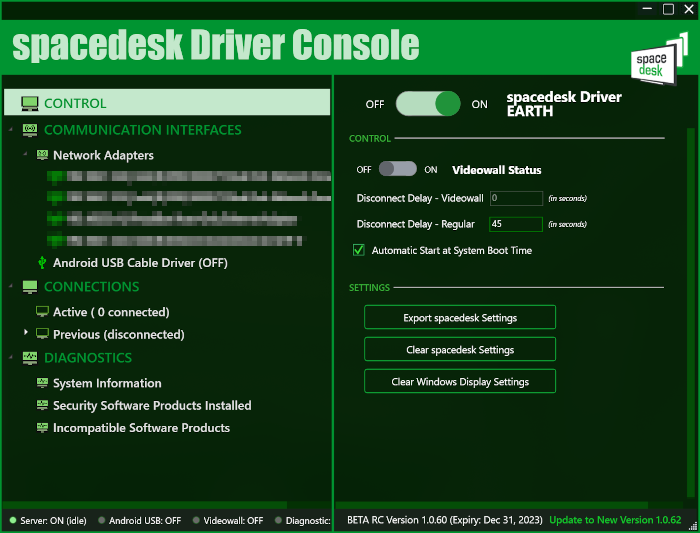Click the Previous disconnected monitor icon

(x=42, y=334)
